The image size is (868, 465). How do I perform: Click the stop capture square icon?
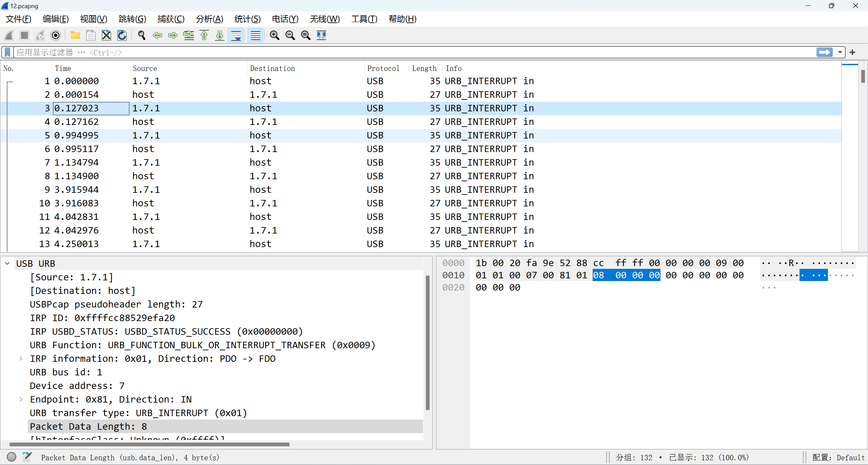[24, 35]
